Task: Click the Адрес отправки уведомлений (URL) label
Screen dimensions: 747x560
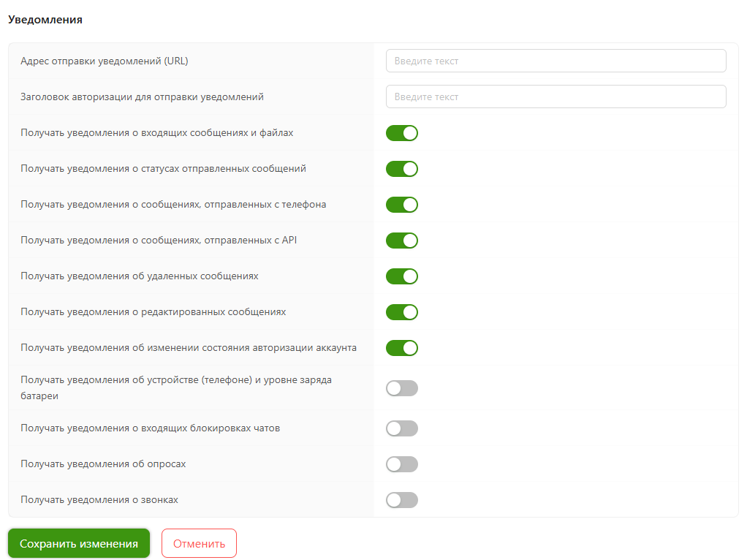Action: tap(105, 61)
